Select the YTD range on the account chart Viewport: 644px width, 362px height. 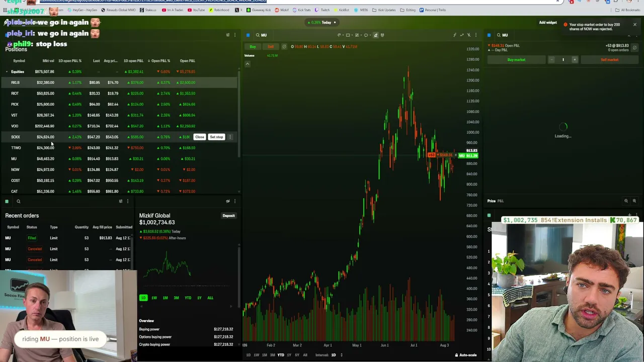(188, 298)
